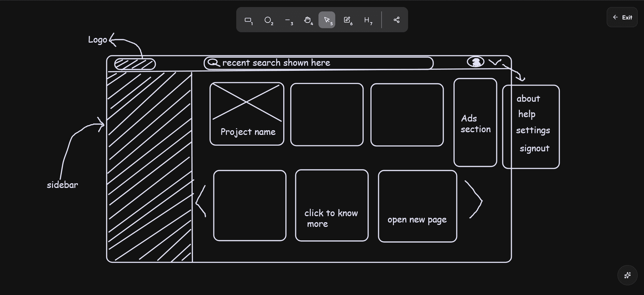
Task: Choose the H heading text tool
Action: [x=367, y=20]
